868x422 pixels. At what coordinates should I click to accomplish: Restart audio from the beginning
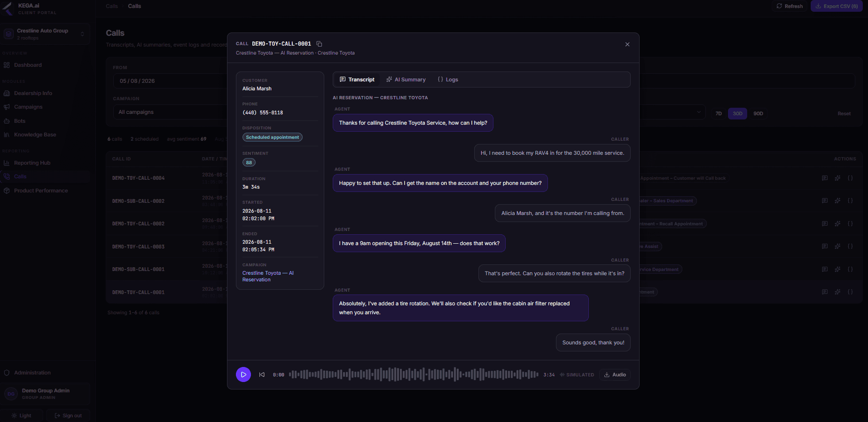(x=262, y=374)
